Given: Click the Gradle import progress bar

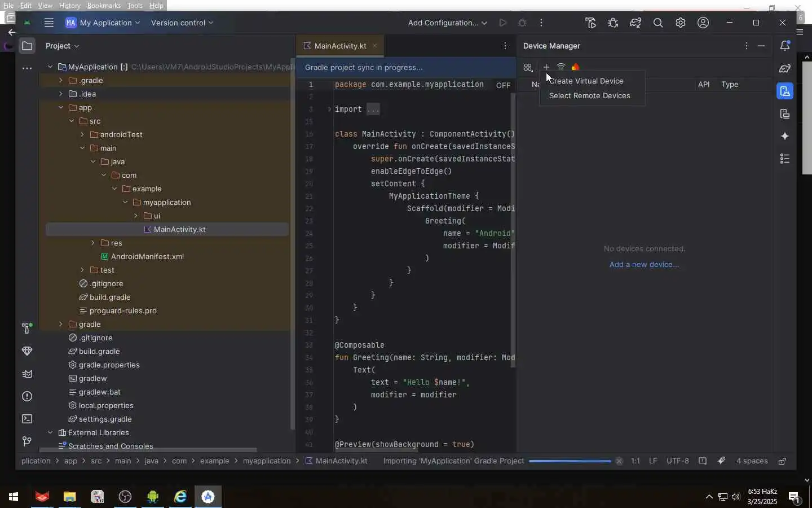Looking at the screenshot, I should pyautogui.click(x=570, y=461).
